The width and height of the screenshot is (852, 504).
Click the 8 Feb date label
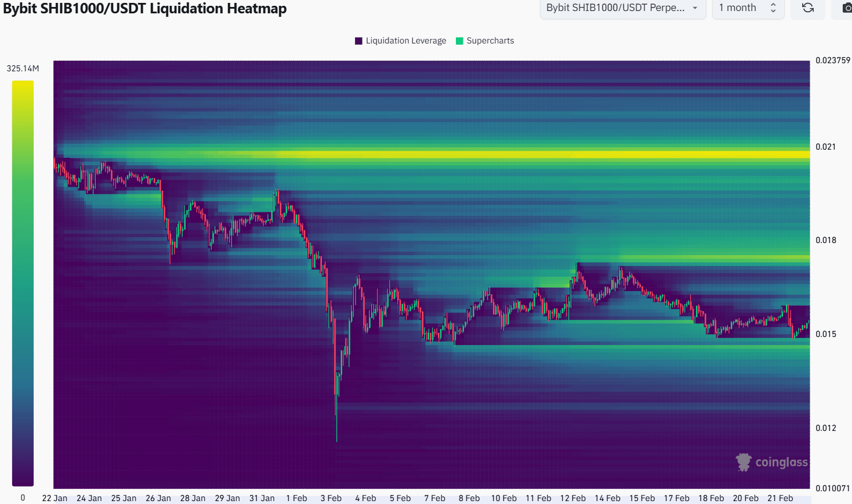[469, 498]
